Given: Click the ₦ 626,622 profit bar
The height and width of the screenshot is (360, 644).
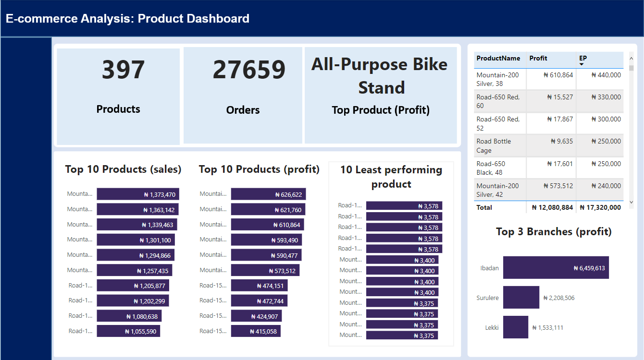Looking at the screenshot, I should pos(268,194).
